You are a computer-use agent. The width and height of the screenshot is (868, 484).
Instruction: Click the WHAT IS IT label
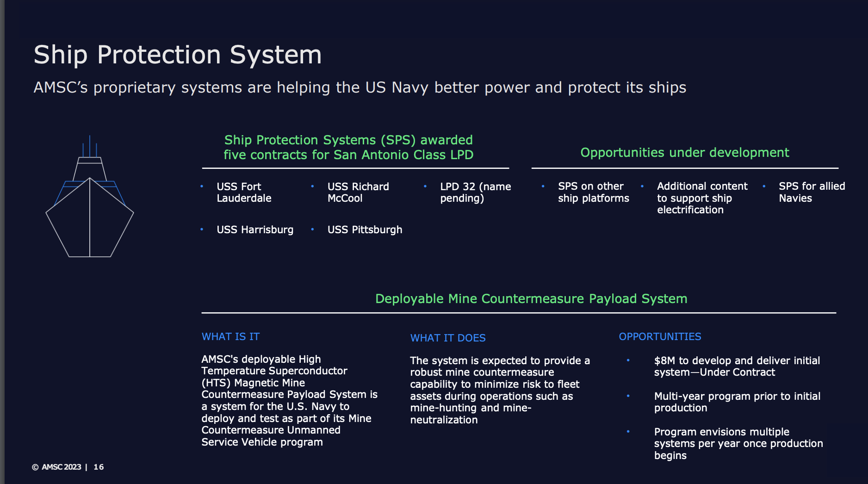[230, 336]
